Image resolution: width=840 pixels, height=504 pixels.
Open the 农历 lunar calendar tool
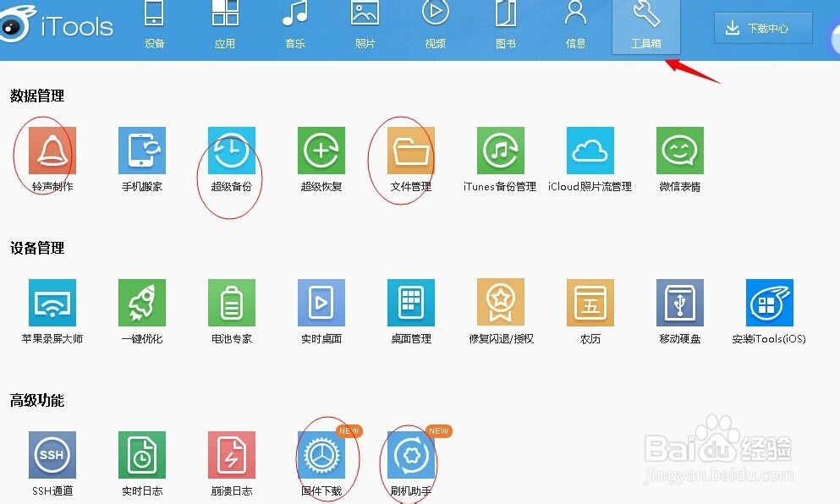tap(590, 303)
